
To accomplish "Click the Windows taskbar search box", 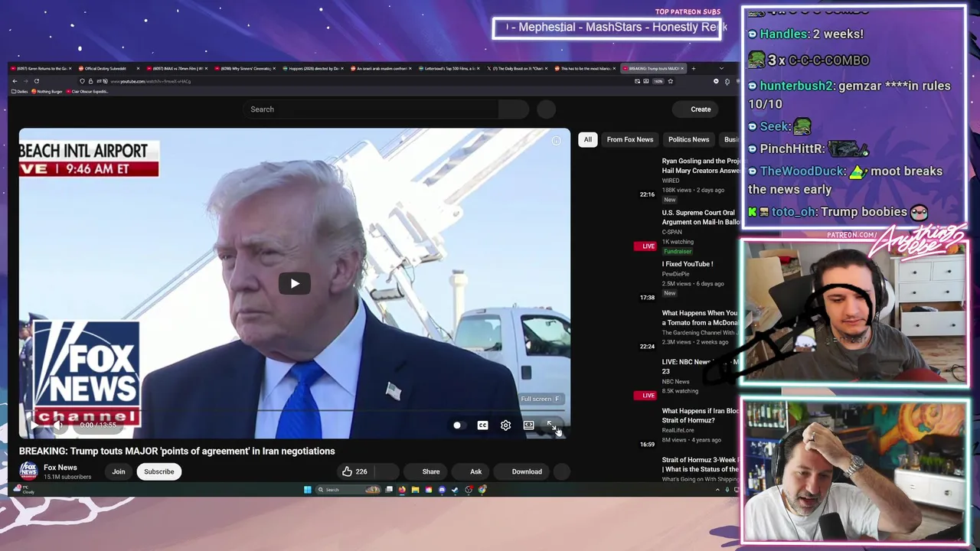I will pos(348,490).
